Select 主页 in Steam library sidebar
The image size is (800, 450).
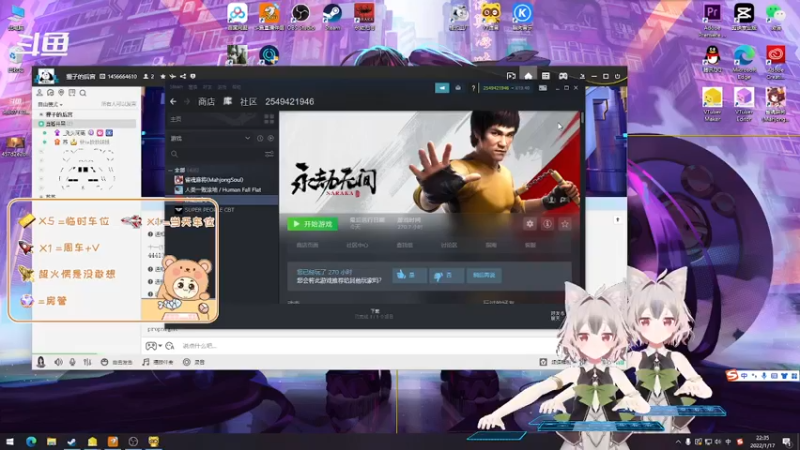176,119
